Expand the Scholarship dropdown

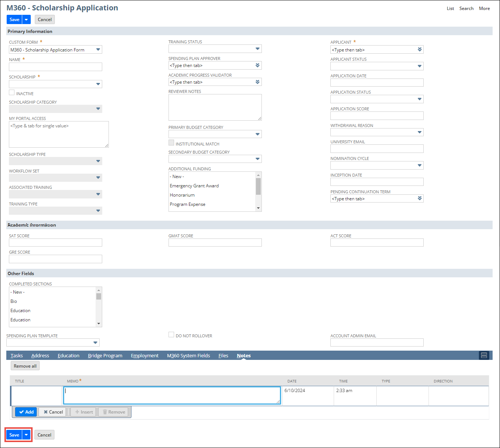pyautogui.click(x=98, y=84)
